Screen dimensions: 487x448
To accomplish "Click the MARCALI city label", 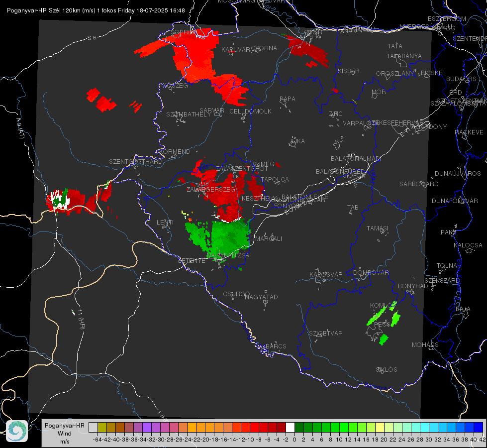I will 269,239.
